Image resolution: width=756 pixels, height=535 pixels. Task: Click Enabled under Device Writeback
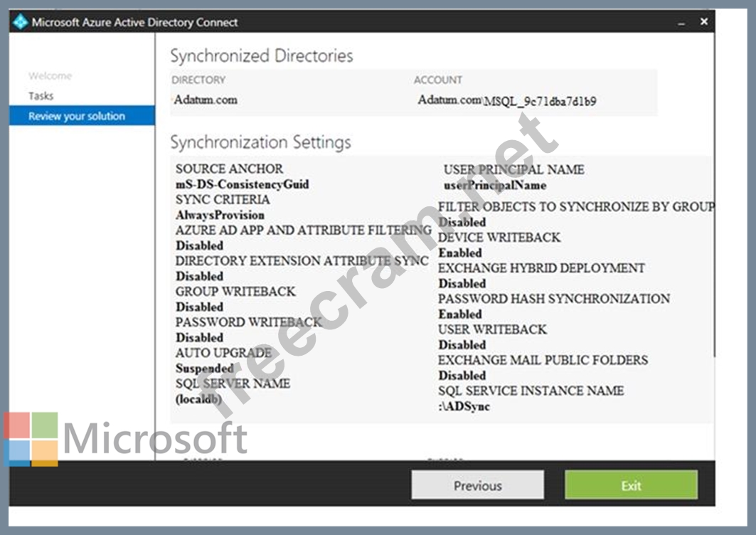tap(460, 253)
